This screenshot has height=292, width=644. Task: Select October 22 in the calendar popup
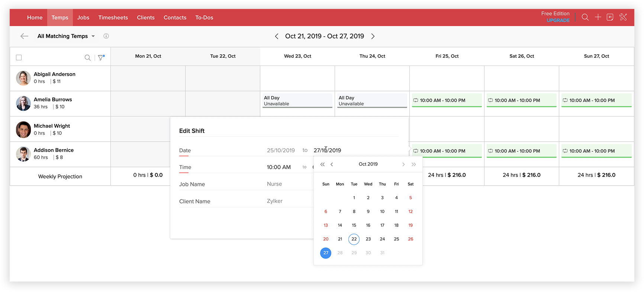click(354, 239)
